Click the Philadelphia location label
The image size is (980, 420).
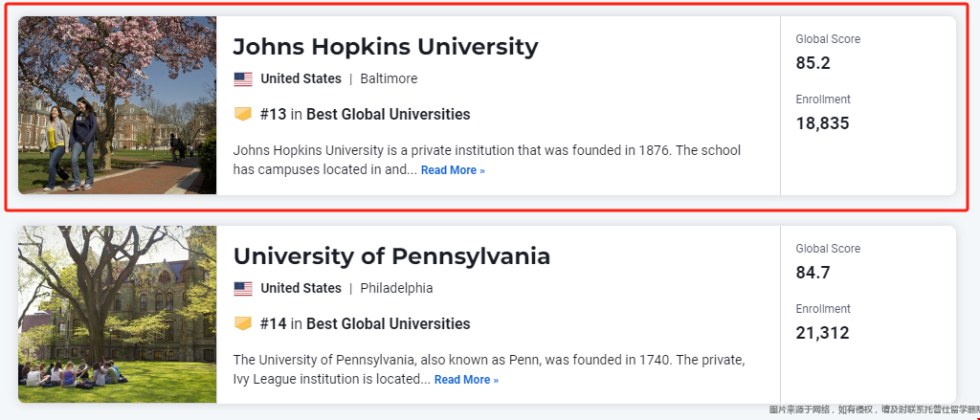396,288
